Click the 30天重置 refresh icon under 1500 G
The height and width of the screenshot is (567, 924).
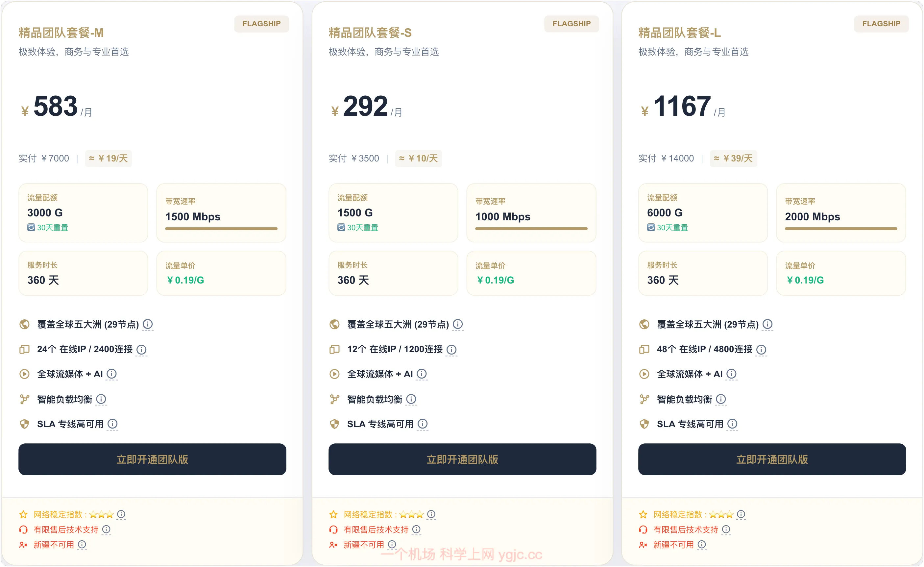tap(341, 227)
